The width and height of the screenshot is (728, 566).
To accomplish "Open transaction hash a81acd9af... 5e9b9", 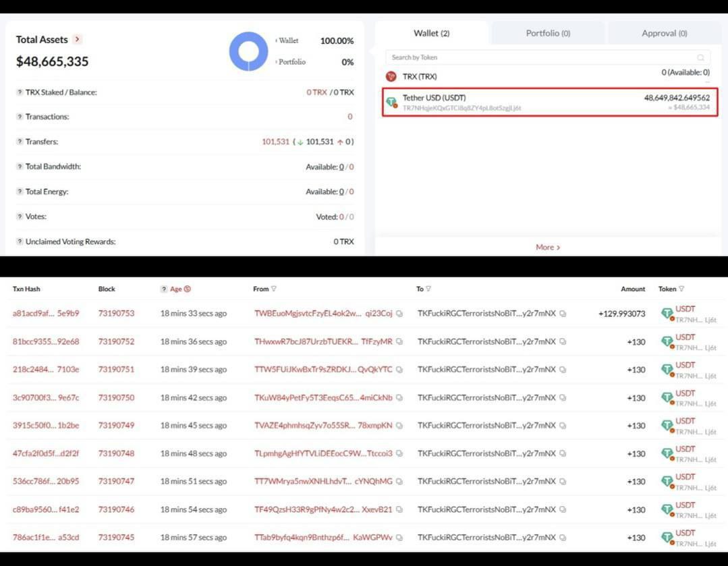I will click(x=46, y=314).
